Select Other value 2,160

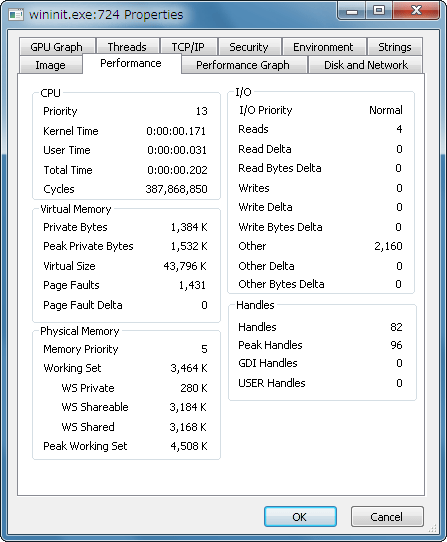click(x=388, y=246)
